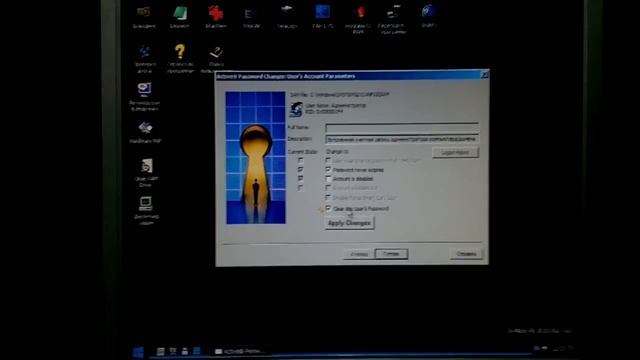Toggle 'Account is disabled' checkbox
Image resolution: width=640 pixels, height=360 pixels.
pyautogui.click(x=328, y=179)
